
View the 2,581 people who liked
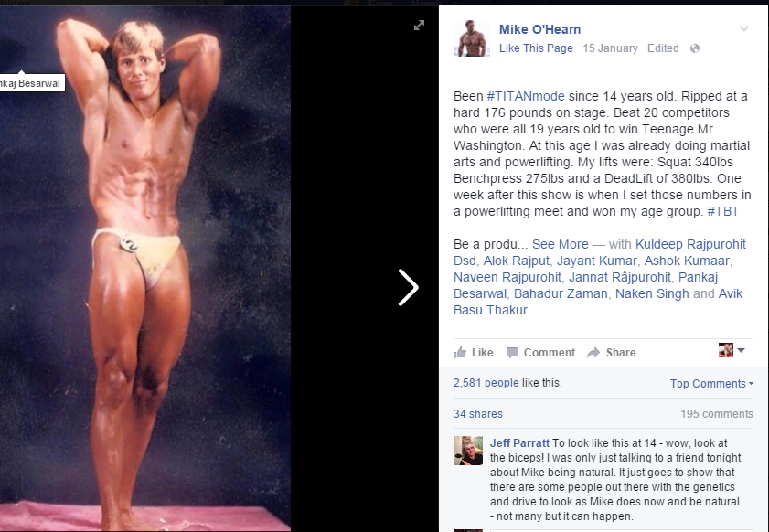486,383
